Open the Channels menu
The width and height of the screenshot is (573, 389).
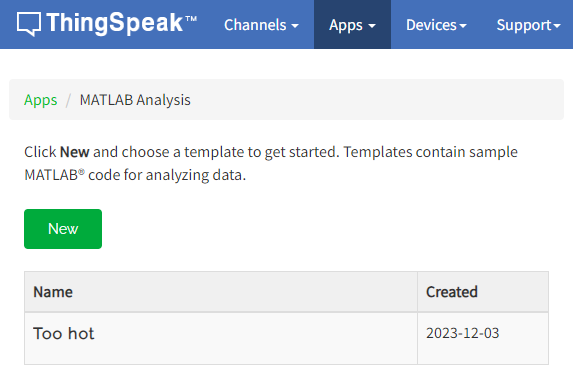click(261, 25)
